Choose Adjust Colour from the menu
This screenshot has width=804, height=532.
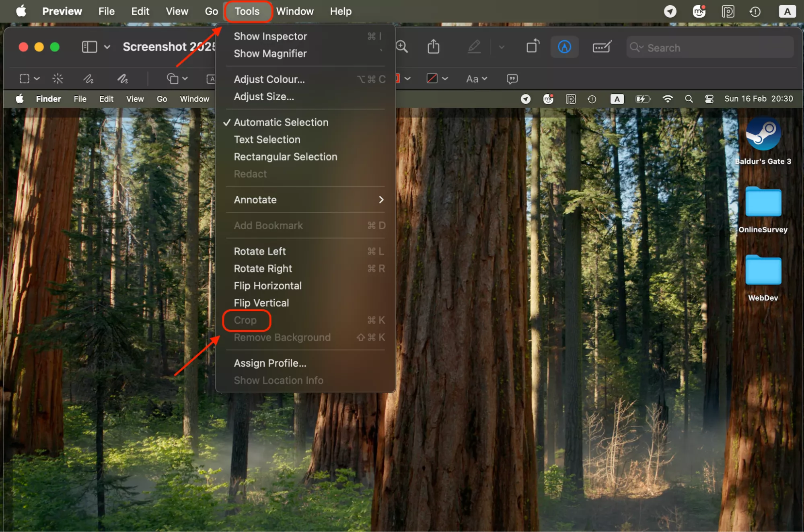click(x=269, y=79)
